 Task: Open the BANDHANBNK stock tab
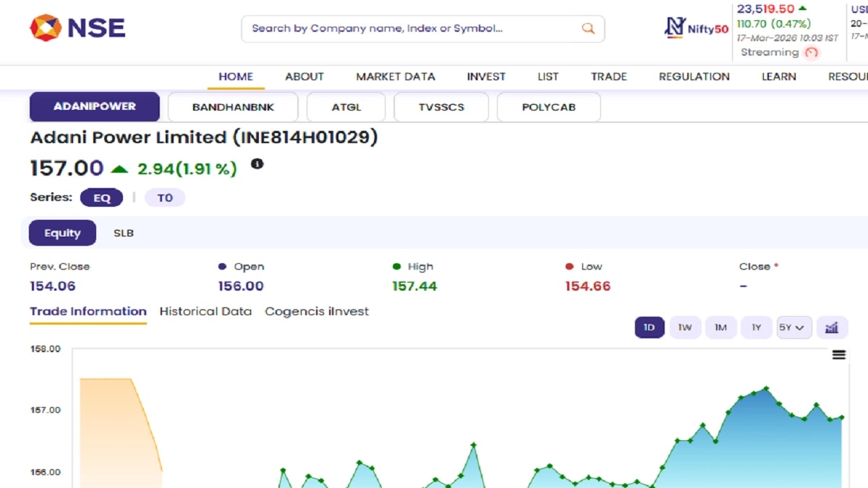(x=233, y=107)
